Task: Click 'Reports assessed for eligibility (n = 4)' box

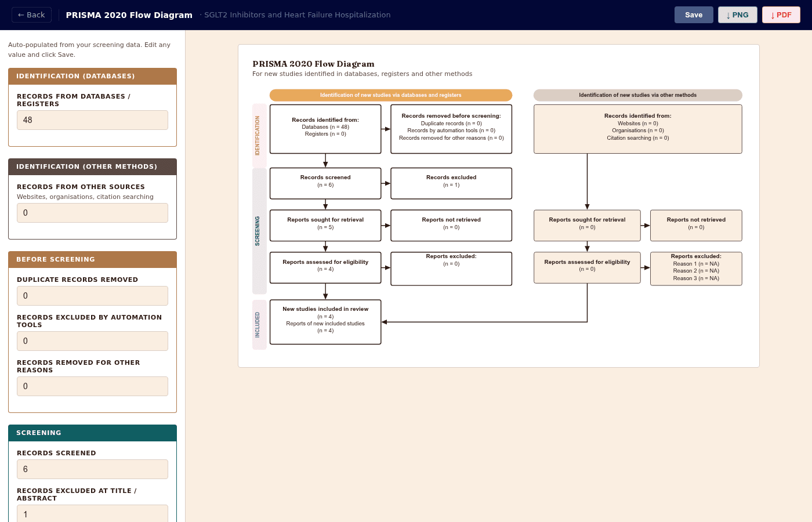Action: click(x=325, y=267)
